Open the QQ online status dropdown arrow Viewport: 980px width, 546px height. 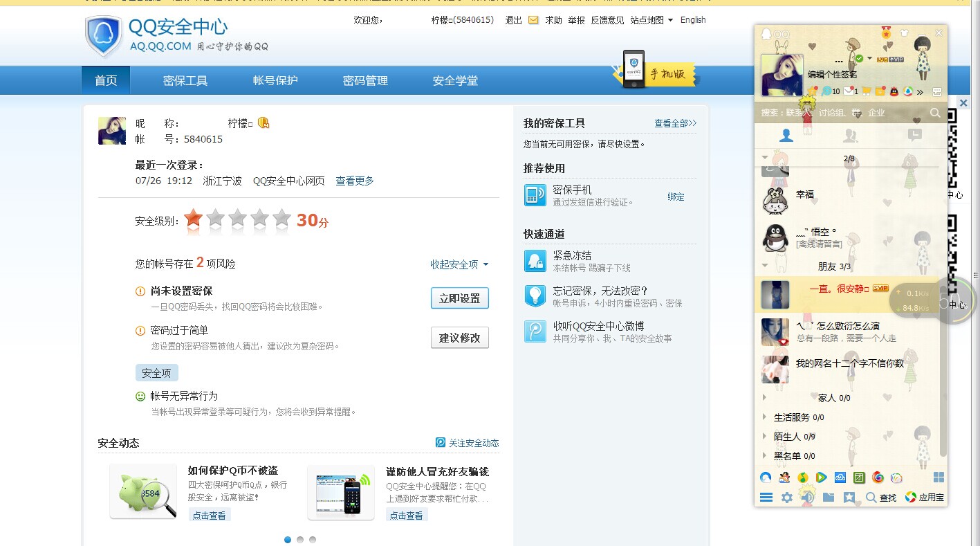pos(869,58)
